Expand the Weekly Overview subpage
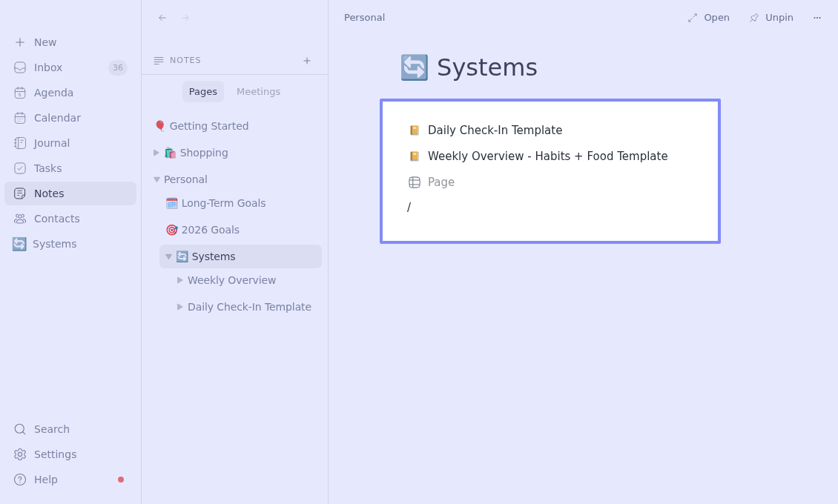838x504 pixels. tap(180, 280)
